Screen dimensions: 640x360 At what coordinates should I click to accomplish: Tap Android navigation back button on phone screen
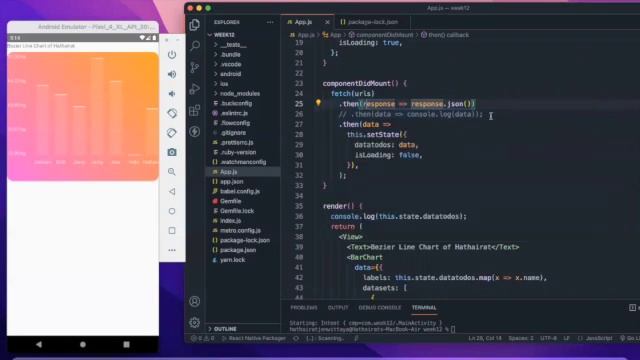click(x=39, y=344)
